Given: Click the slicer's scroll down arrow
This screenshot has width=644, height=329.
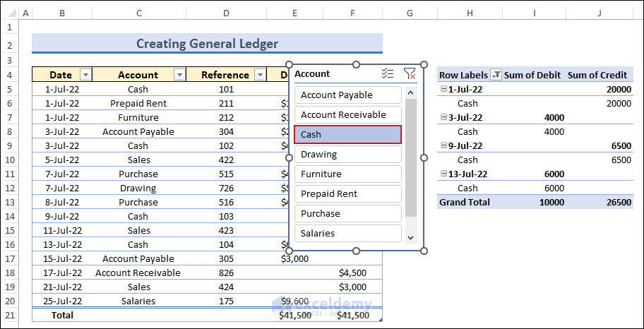Looking at the screenshot, I should click(x=411, y=239).
